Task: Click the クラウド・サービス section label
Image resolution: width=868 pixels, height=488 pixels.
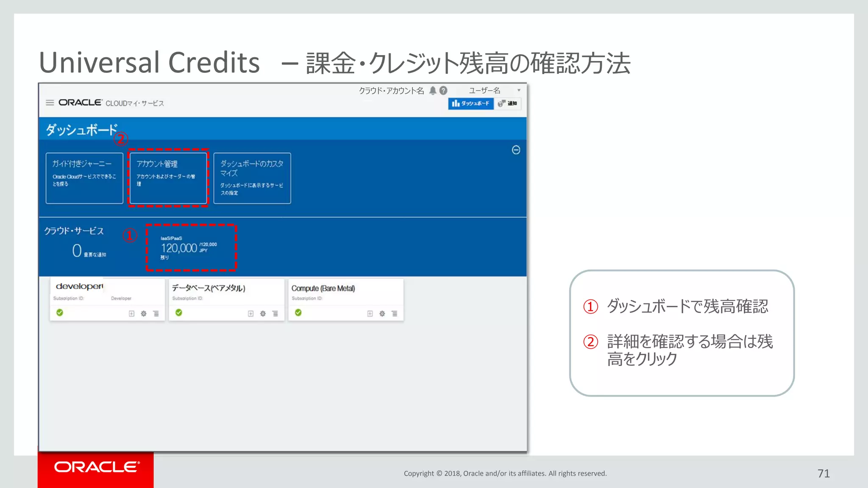Action: 74,231
